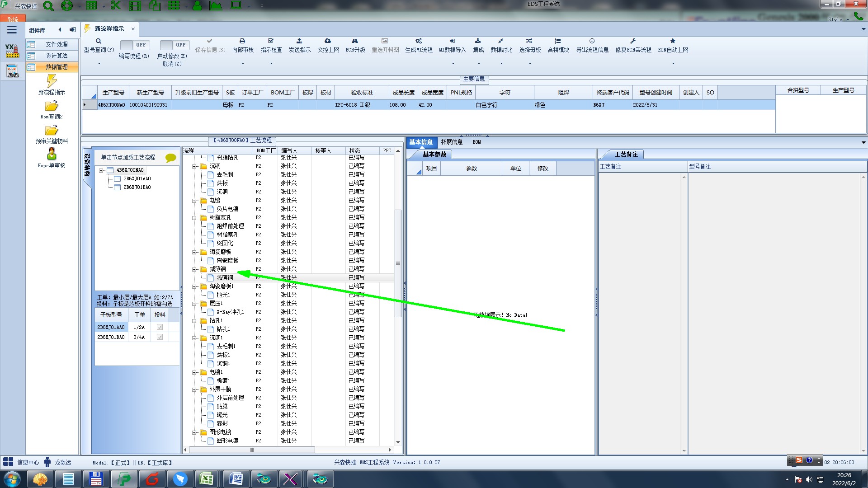Open the dropdown arrow under 选择母板
This screenshot has height=488, width=868.
[530, 63]
